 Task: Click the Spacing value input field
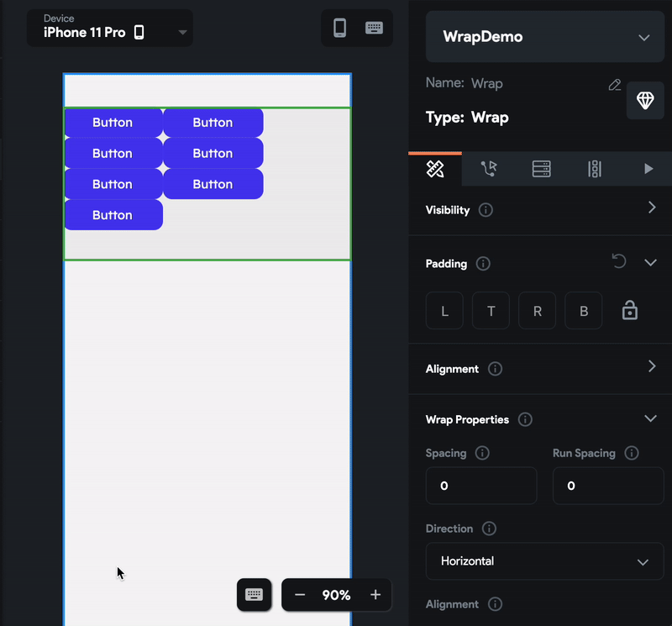[x=481, y=486]
